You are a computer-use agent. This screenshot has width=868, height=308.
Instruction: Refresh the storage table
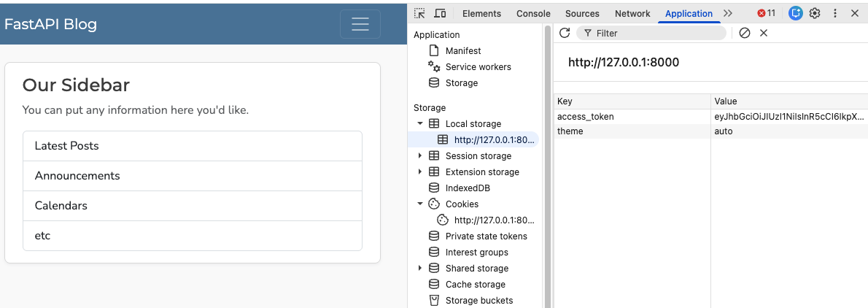click(565, 33)
